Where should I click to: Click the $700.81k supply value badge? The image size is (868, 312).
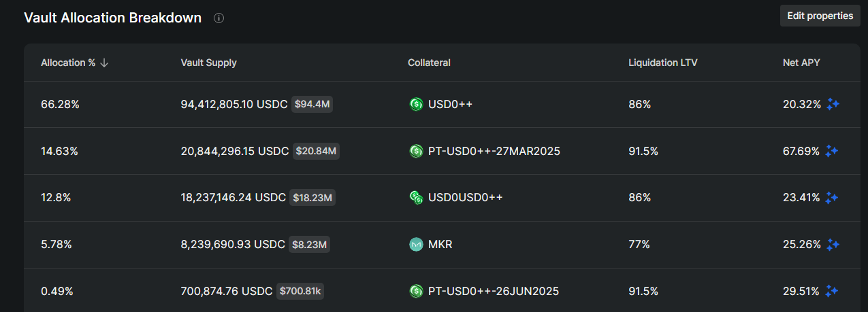pos(300,291)
